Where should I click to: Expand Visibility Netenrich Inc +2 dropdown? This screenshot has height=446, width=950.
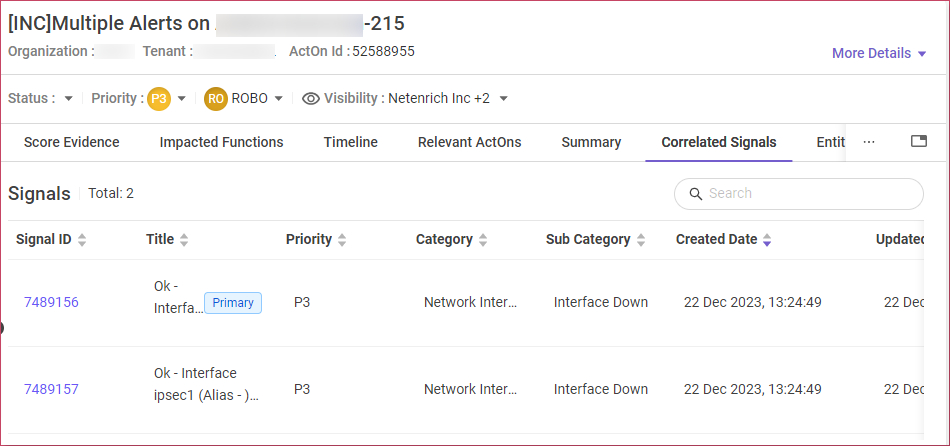(503, 99)
